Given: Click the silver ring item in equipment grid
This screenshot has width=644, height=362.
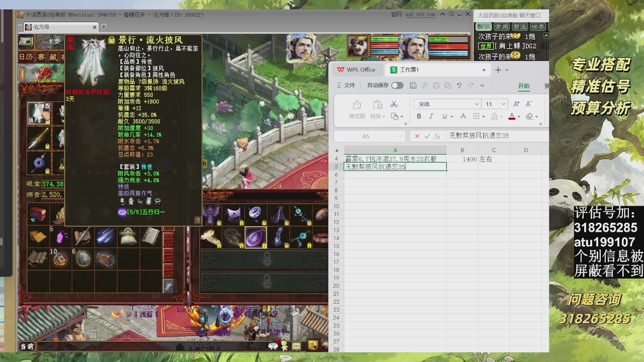Looking at the screenshot, I should 256,215.
